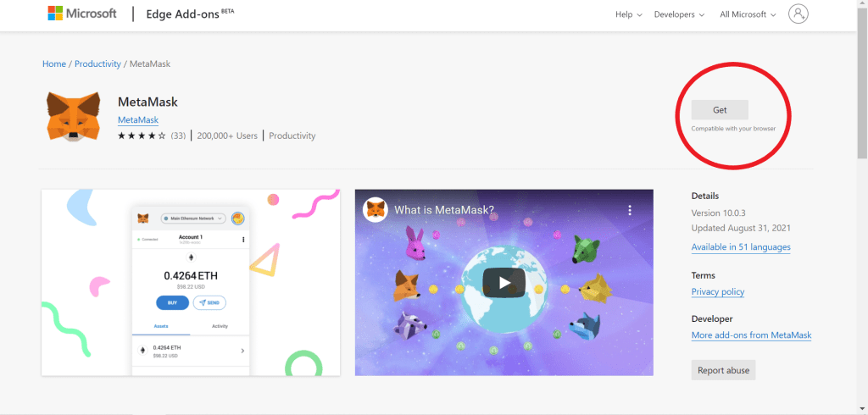This screenshot has height=415, width=868.
Task: Play the What is MetaMask video
Action: pyautogui.click(x=504, y=282)
